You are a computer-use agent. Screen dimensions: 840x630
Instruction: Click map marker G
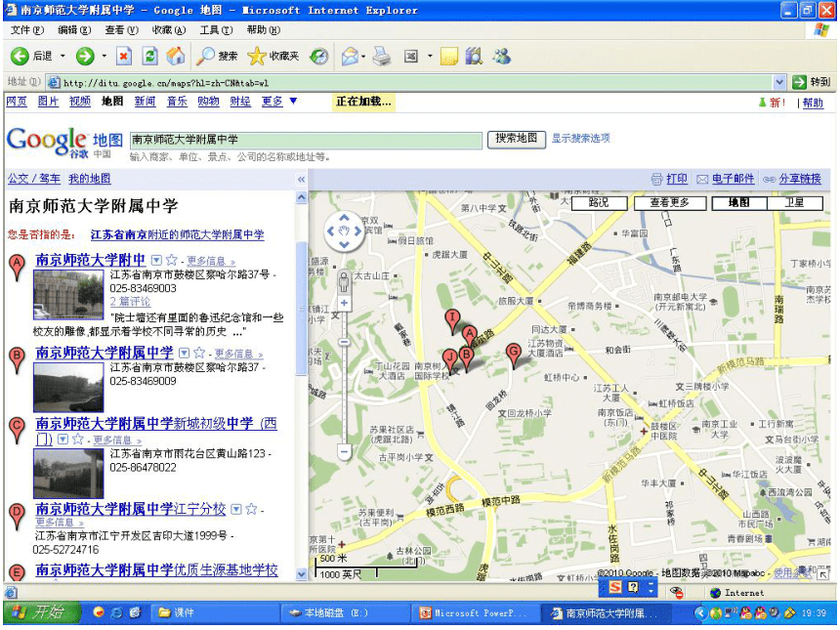coord(513,357)
